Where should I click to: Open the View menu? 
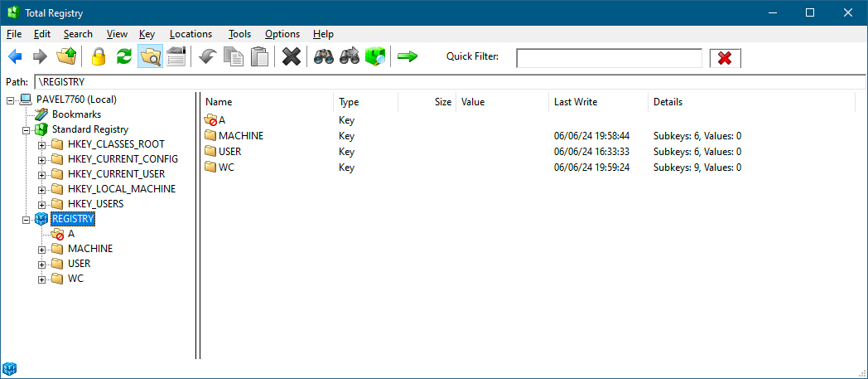point(117,34)
